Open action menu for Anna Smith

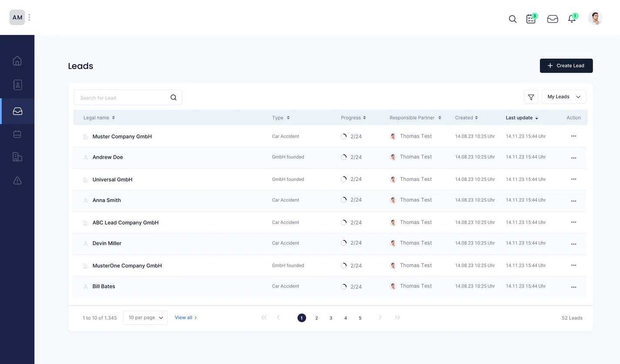(x=573, y=201)
